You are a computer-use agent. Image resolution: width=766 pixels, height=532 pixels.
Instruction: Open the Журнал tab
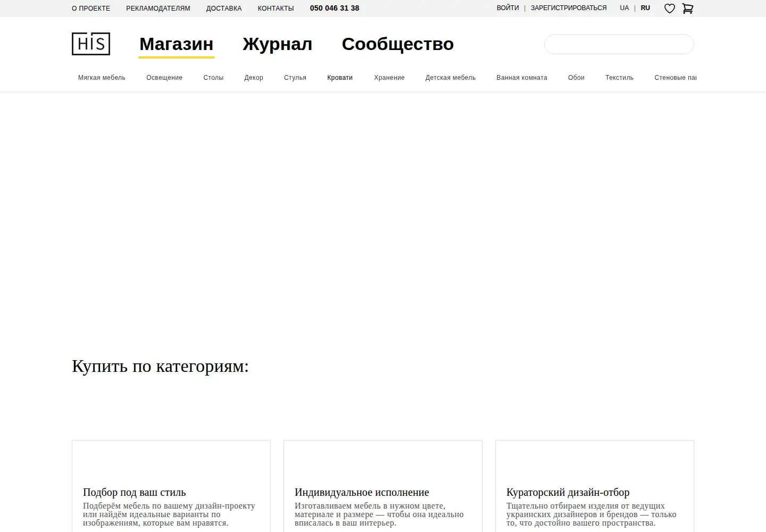tap(277, 44)
